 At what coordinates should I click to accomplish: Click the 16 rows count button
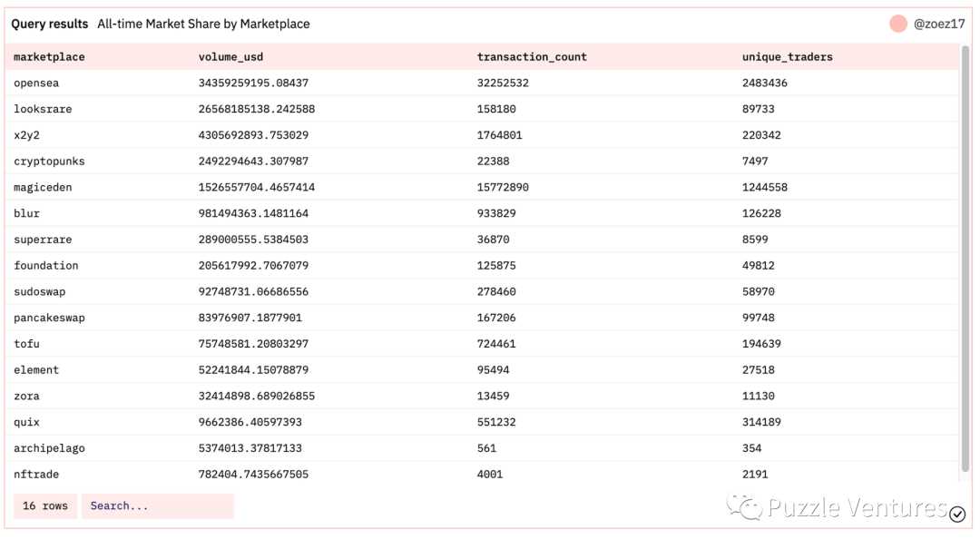(x=45, y=506)
